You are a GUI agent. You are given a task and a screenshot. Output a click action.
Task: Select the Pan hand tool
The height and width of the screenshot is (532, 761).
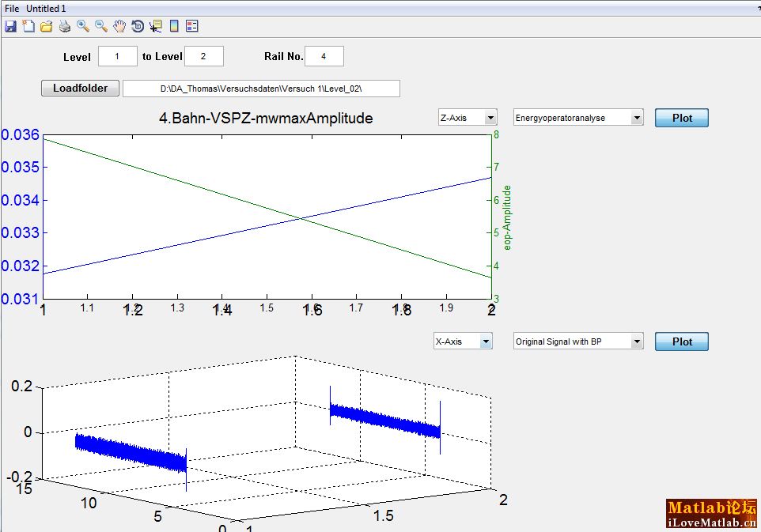119,26
